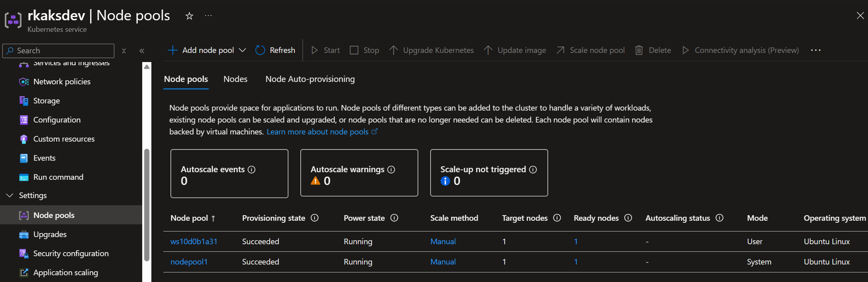Click Provisioning state info icon
This screenshot has width=868, height=282.
[315, 218]
